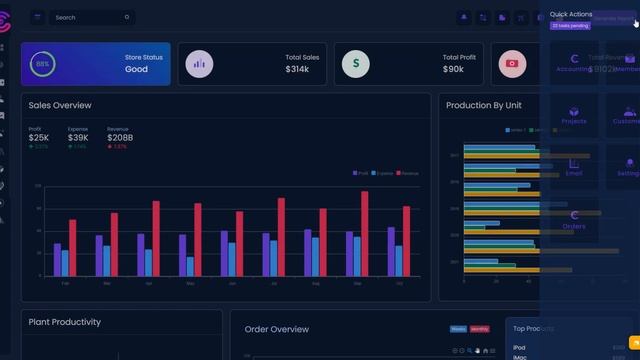The width and height of the screenshot is (640, 360).
Task: Click the Search input field
Action: (92, 18)
